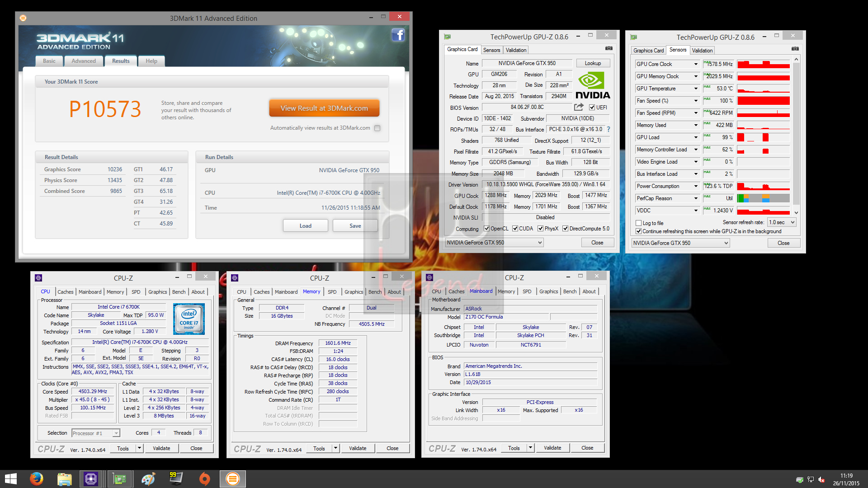Click the orange flame taskbar icon

tap(204, 479)
